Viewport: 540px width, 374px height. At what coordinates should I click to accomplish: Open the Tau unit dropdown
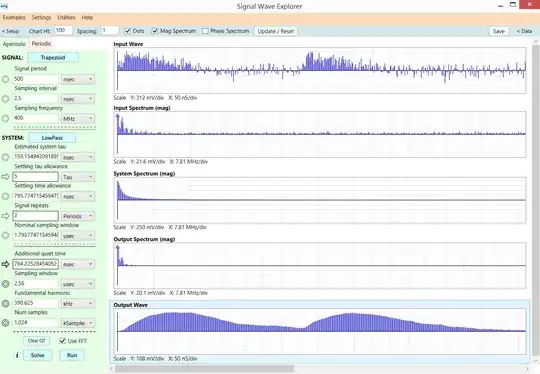pos(77,177)
